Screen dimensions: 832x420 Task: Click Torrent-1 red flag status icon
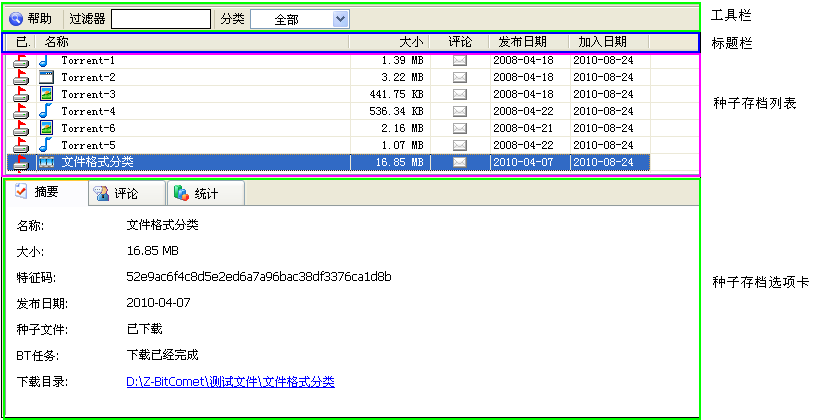21,61
